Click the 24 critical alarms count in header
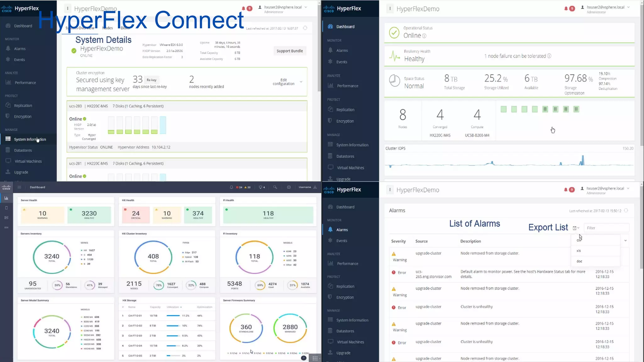 coord(239,187)
